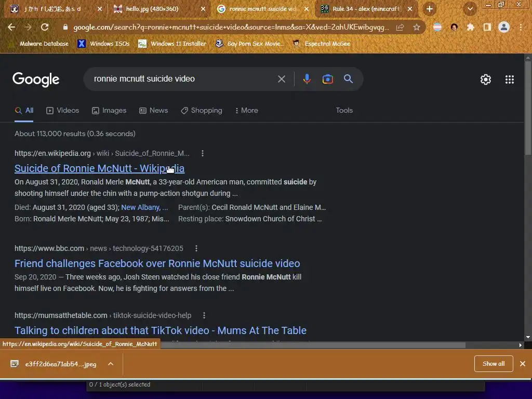Switch to the Shopping tab
This screenshot has height=399, width=532.
(x=202, y=111)
